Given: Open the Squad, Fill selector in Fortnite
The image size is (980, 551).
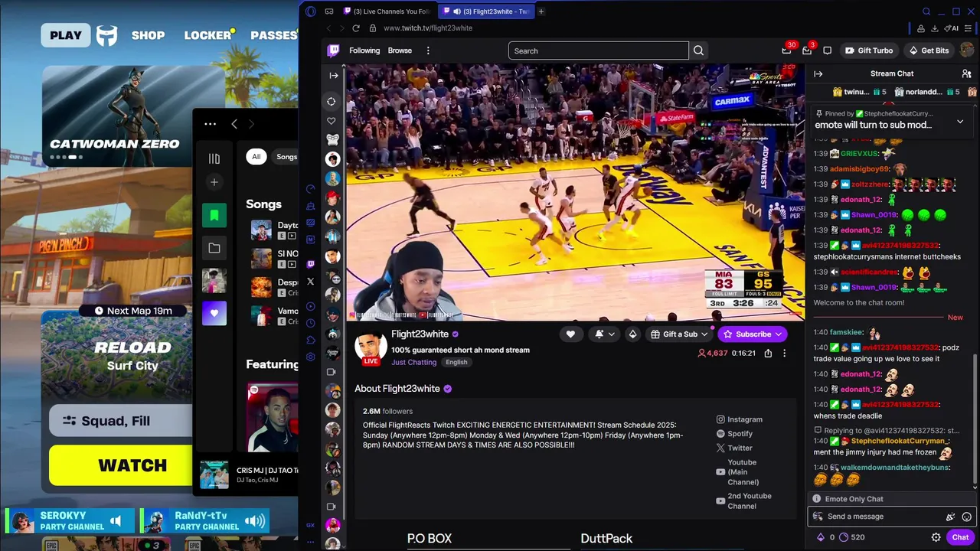Looking at the screenshot, I should coord(121,421).
